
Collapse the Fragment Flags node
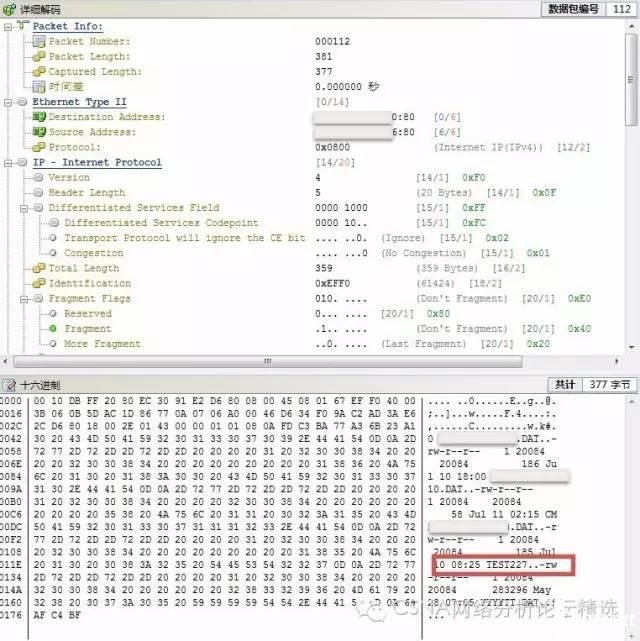click(x=24, y=298)
